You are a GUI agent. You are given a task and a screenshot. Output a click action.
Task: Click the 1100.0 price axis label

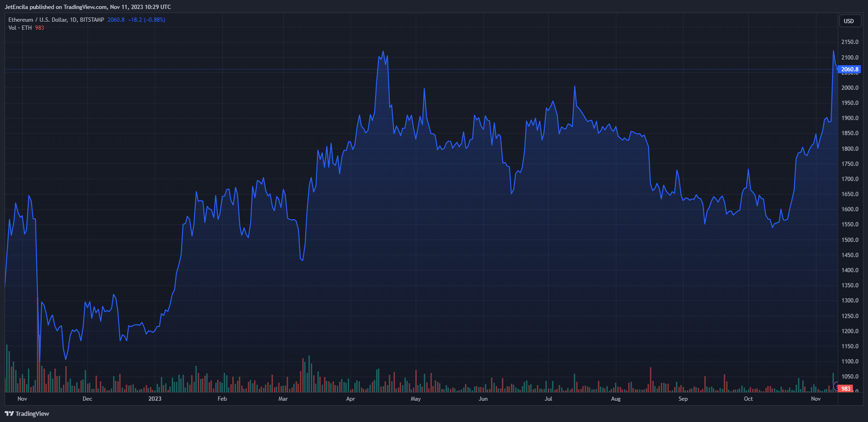coord(850,362)
